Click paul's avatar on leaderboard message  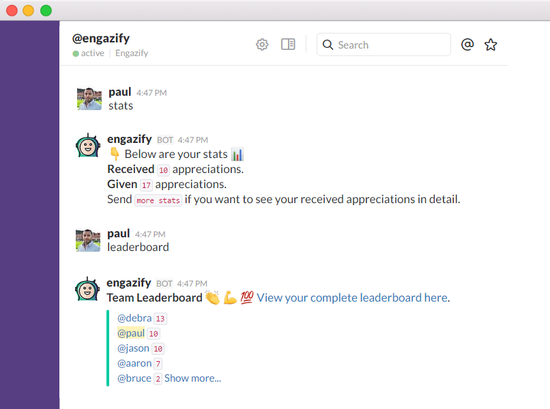pyautogui.click(x=88, y=240)
